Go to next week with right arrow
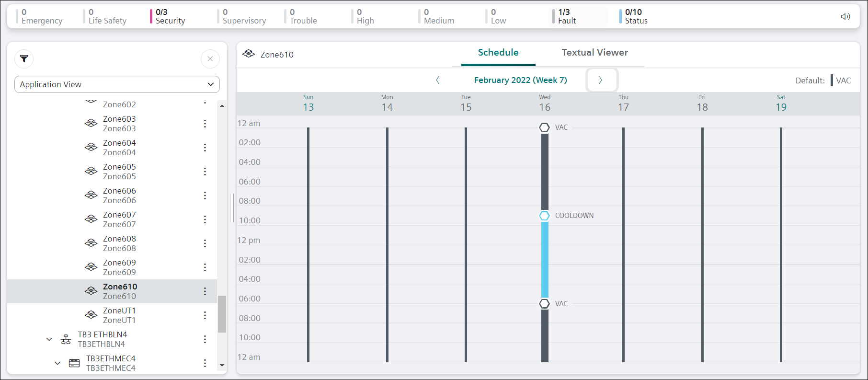Screen dimensions: 868x380 pos(601,80)
